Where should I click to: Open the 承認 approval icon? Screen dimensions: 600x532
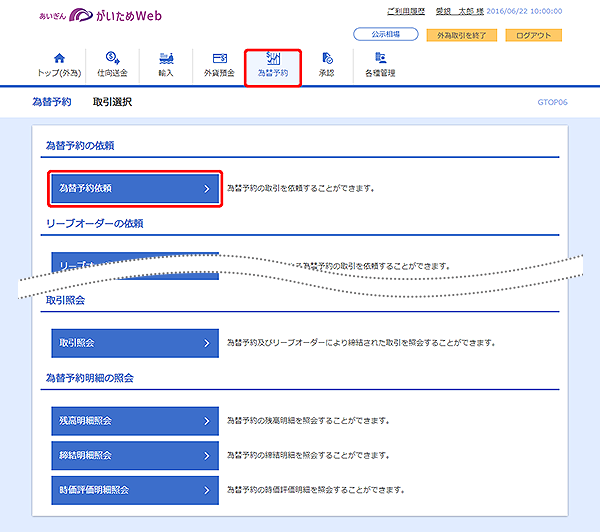(327, 58)
